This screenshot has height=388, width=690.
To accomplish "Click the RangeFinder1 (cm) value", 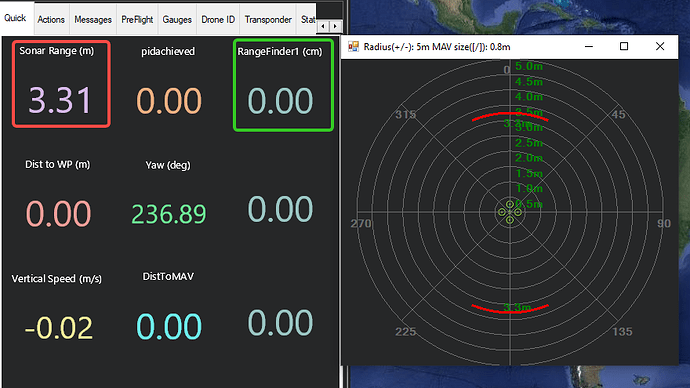I will (280, 101).
